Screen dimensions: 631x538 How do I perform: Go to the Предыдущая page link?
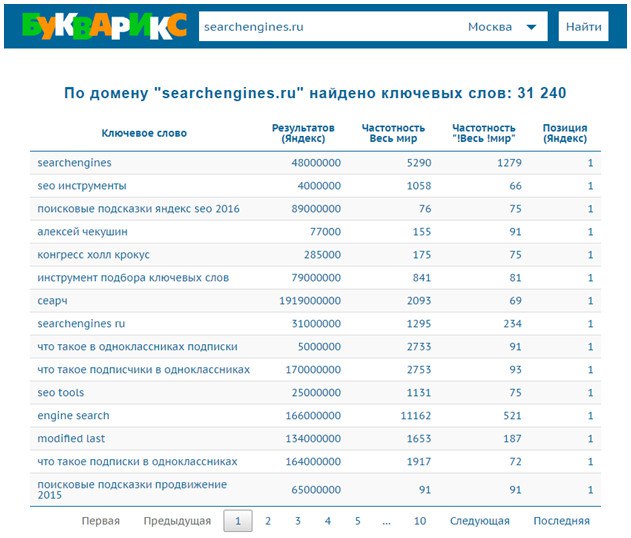tap(177, 521)
